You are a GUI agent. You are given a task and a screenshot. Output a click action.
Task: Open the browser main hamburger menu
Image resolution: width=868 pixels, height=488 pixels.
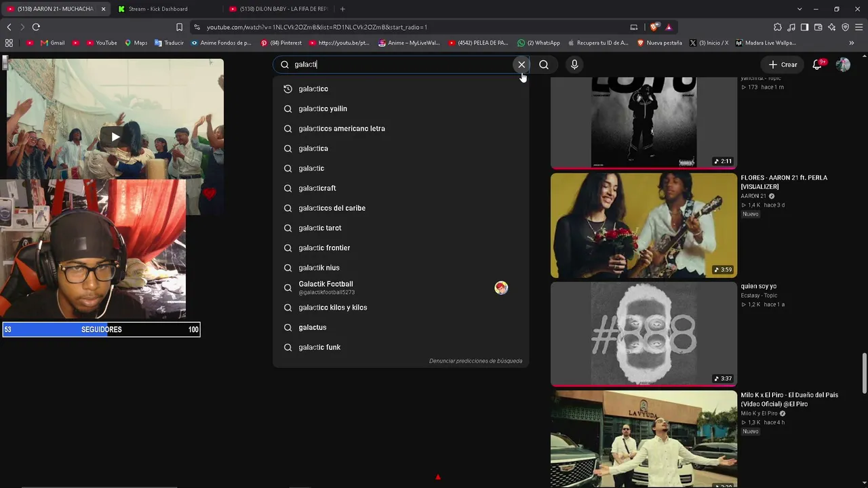coord(859,27)
